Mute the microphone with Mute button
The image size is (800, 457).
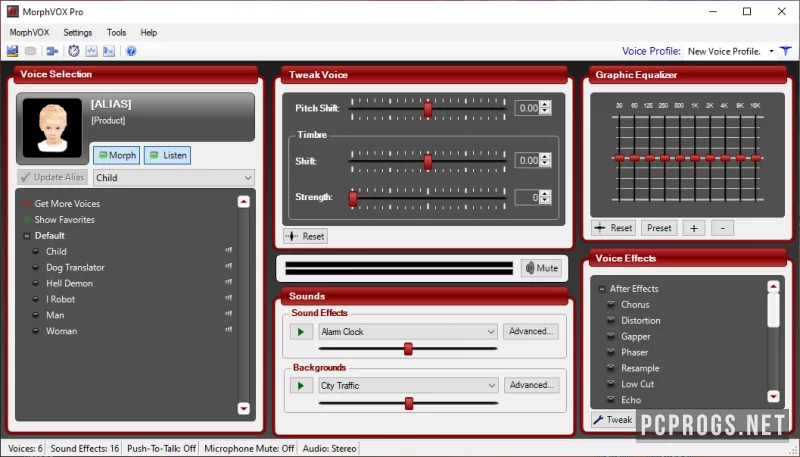click(541, 268)
